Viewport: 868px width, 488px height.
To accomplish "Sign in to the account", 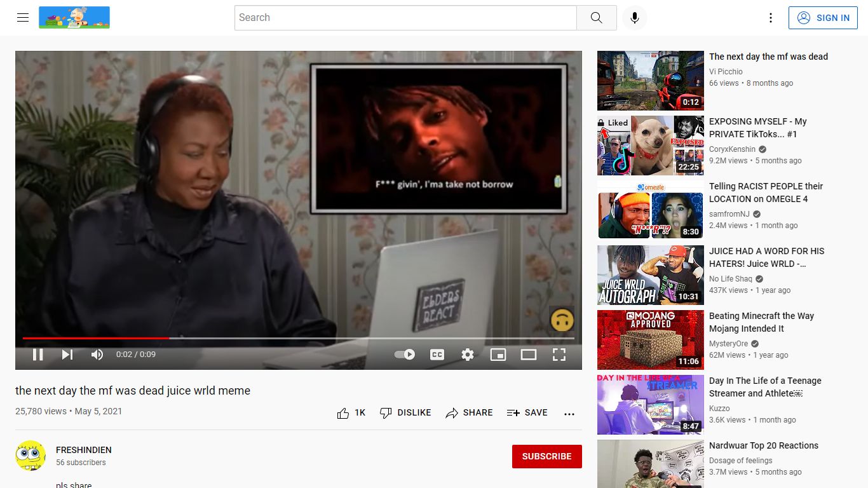I will (824, 18).
